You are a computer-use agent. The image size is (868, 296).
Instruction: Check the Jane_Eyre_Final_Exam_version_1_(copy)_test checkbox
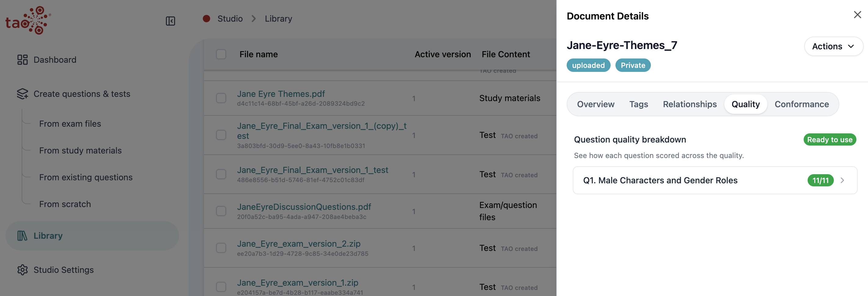(x=221, y=135)
